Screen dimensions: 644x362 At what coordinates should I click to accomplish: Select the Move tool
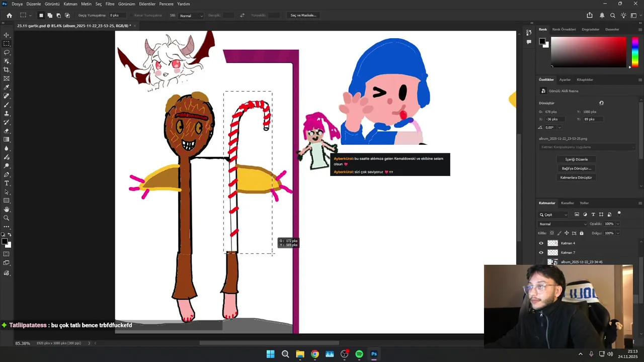coord(7,35)
